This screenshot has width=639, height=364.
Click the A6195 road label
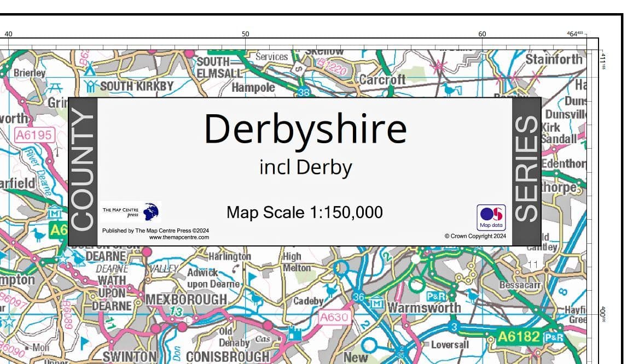[33, 134]
